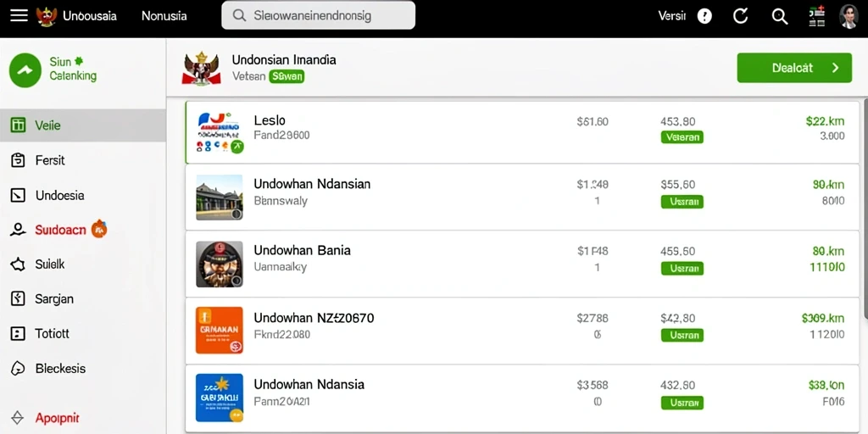Click the magnifier icon in top bar
868x434 pixels.
780,17
